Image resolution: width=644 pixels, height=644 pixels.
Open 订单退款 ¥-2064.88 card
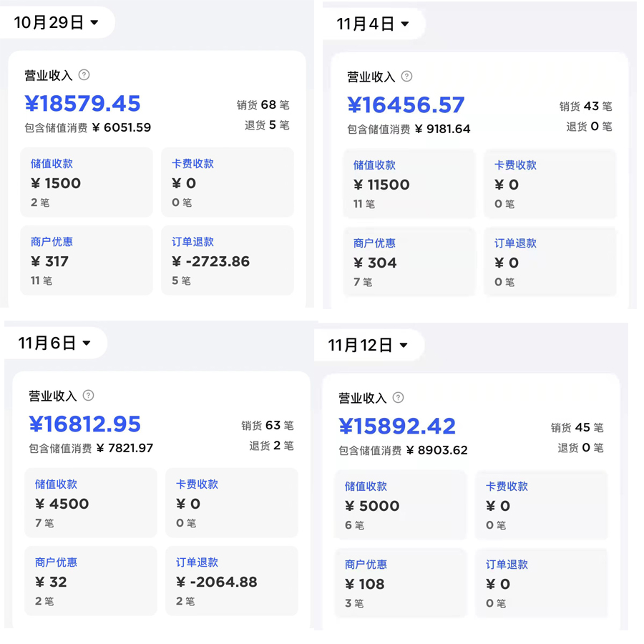(232, 581)
